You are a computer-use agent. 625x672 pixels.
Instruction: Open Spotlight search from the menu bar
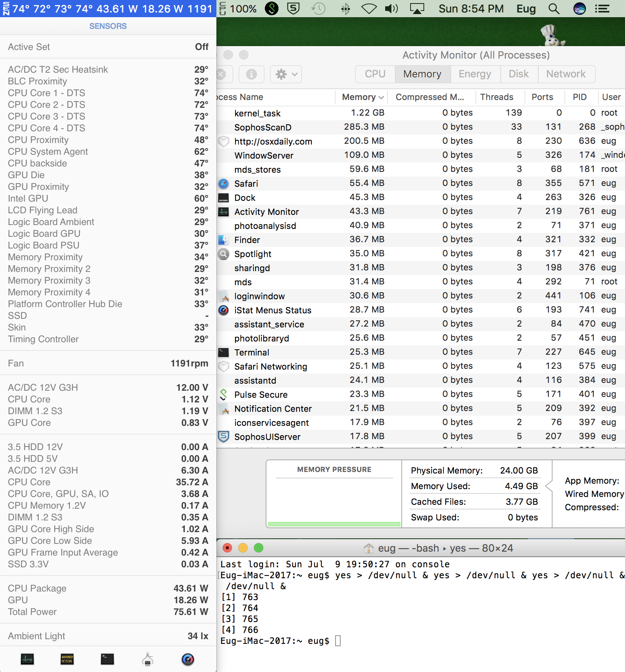[554, 9]
